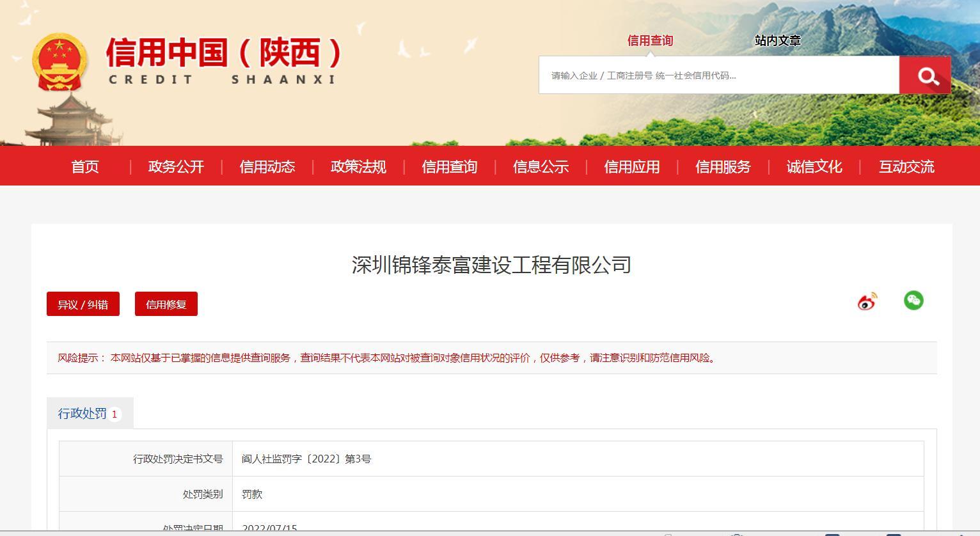Select the 信用查询 search tab
The width and height of the screenshot is (980, 536).
point(650,41)
